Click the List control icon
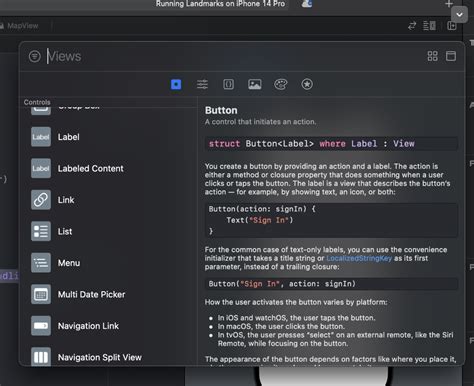 [41, 231]
